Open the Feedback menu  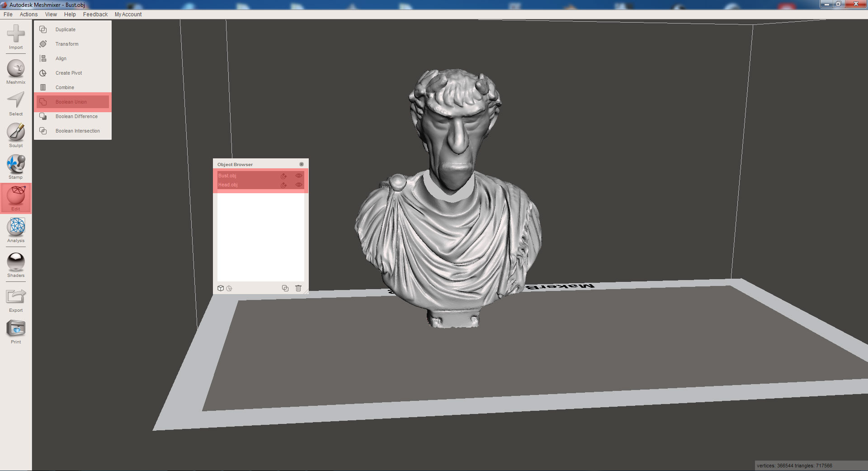[x=95, y=14]
